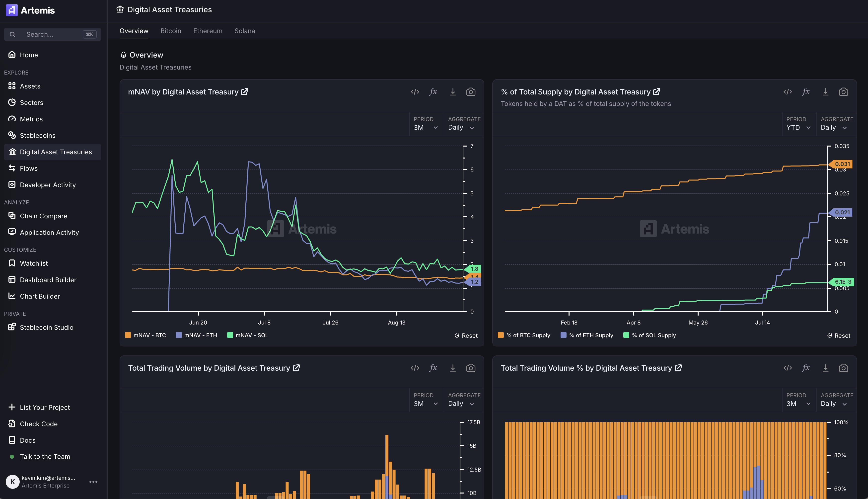Click the user avatar K

pyautogui.click(x=13, y=482)
